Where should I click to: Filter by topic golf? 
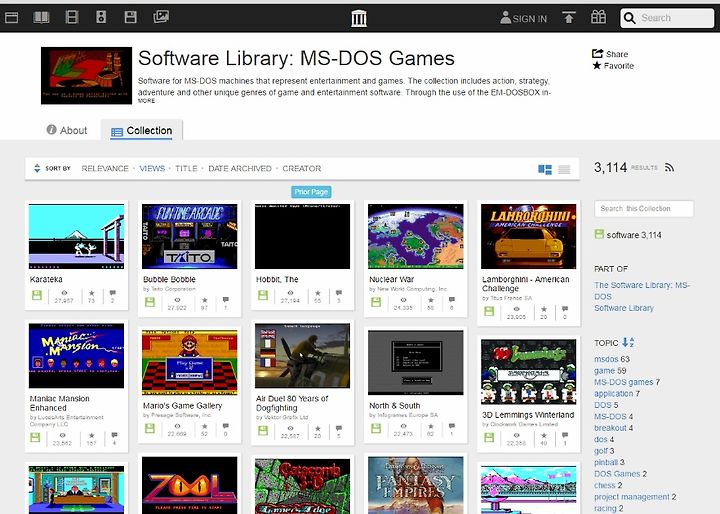point(601,451)
